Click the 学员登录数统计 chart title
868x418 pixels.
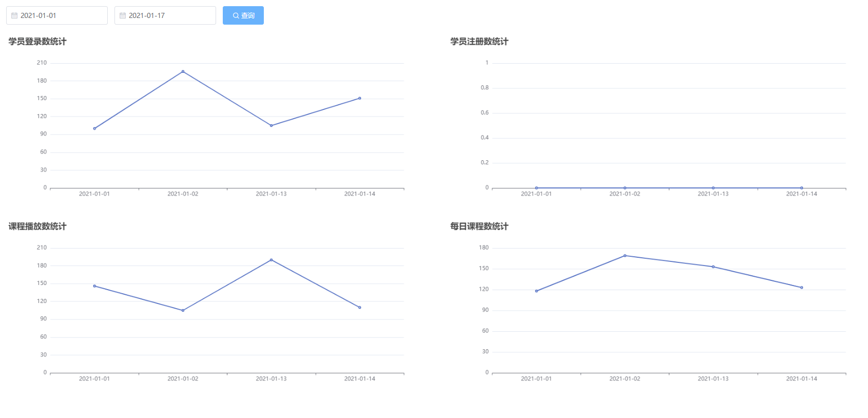(x=37, y=42)
